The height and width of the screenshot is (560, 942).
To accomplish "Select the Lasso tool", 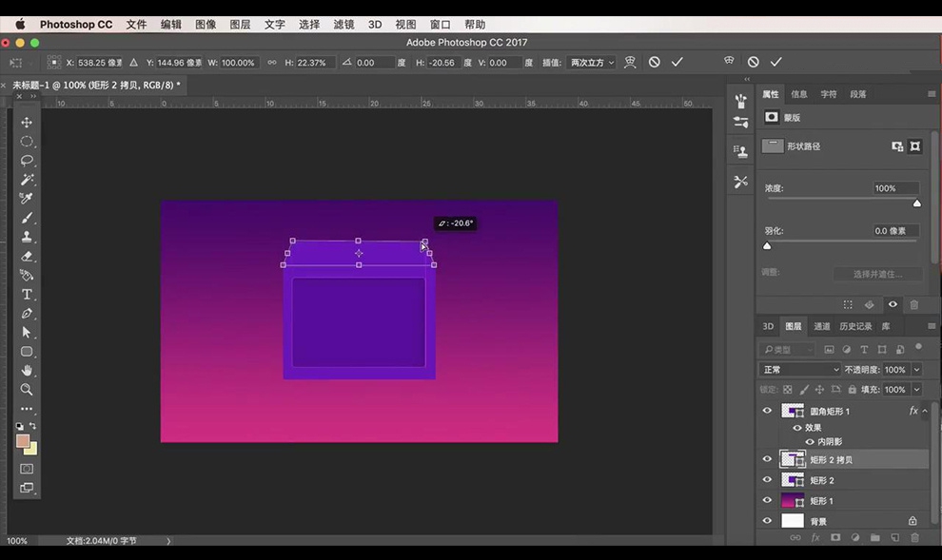I will [x=27, y=161].
